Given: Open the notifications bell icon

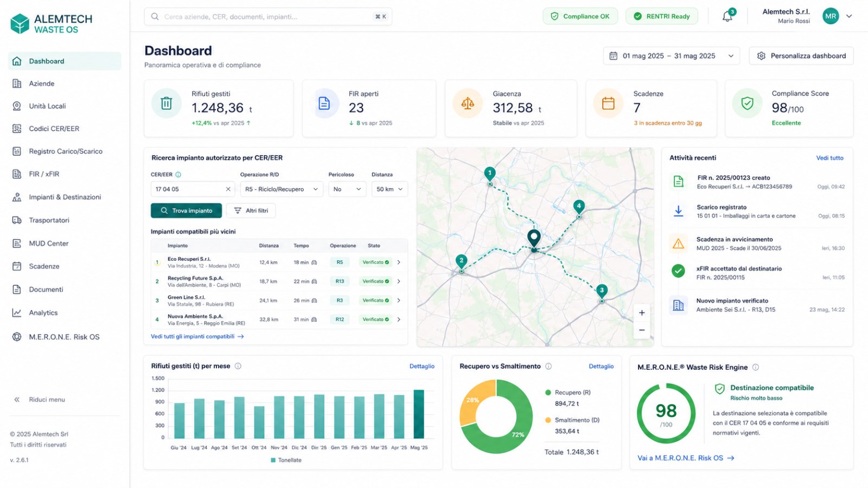Looking at the screenshot, I should click(727, 16).
